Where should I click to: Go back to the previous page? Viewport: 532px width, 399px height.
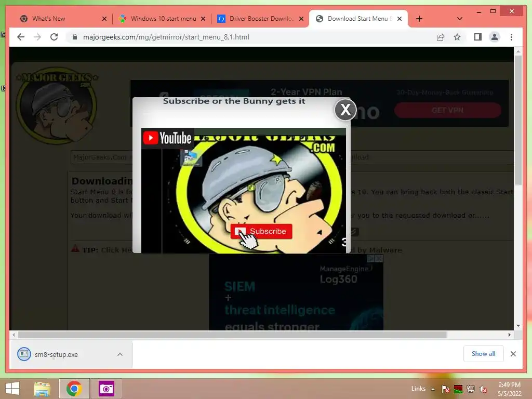click(x=21, y=37)
